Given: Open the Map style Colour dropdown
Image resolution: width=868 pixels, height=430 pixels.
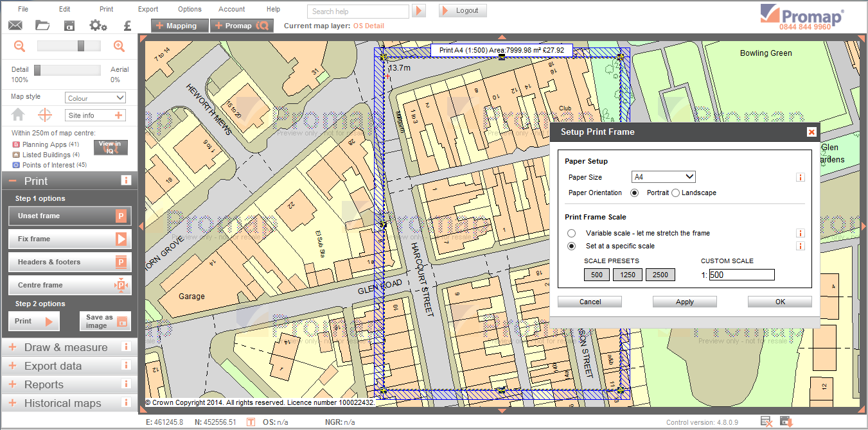Looking at the screenshot, I should [96, 98].
